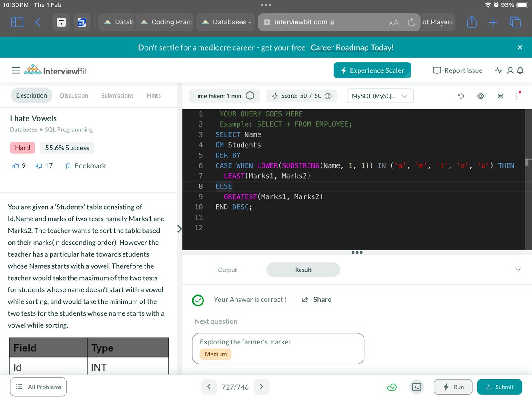
Task: Open Safari share sheet icon
Action: coord(472,22)
